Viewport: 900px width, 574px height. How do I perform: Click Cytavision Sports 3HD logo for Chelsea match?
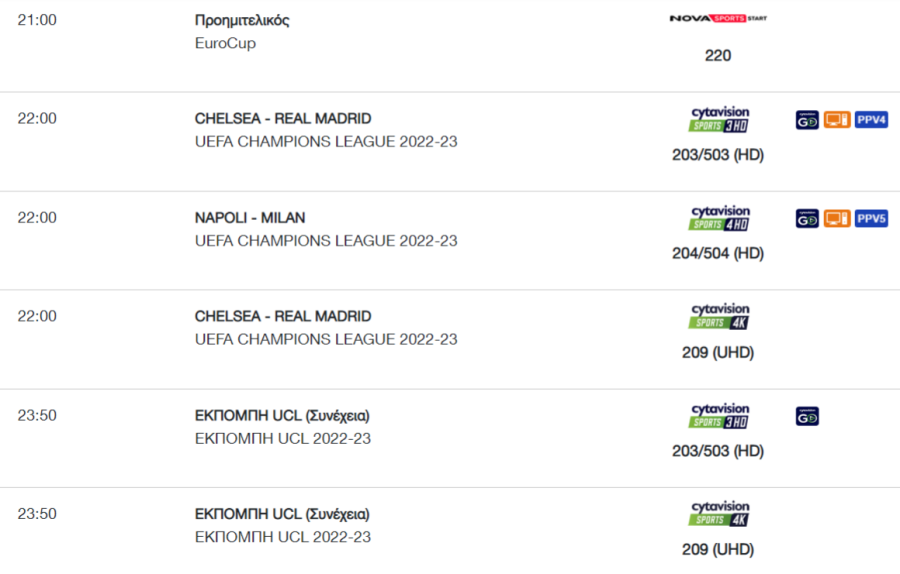pos(719,119)
